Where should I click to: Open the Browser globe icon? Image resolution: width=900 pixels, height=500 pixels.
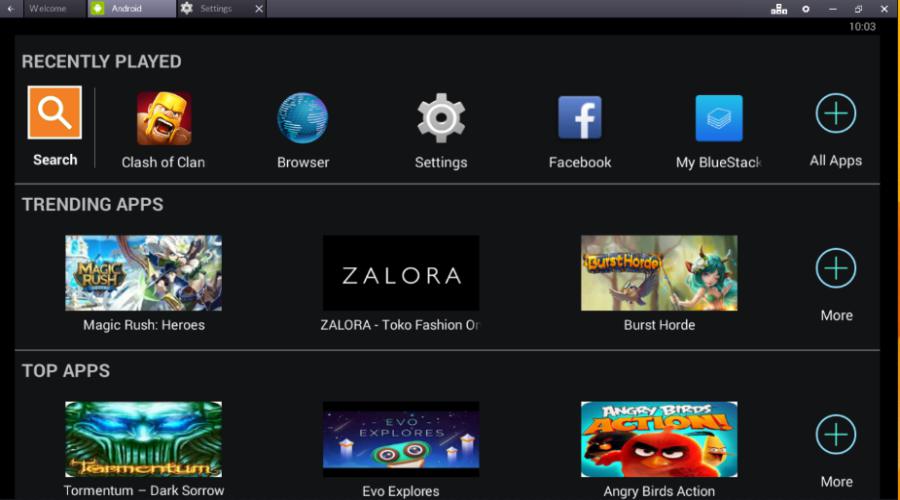pos(302,118)
